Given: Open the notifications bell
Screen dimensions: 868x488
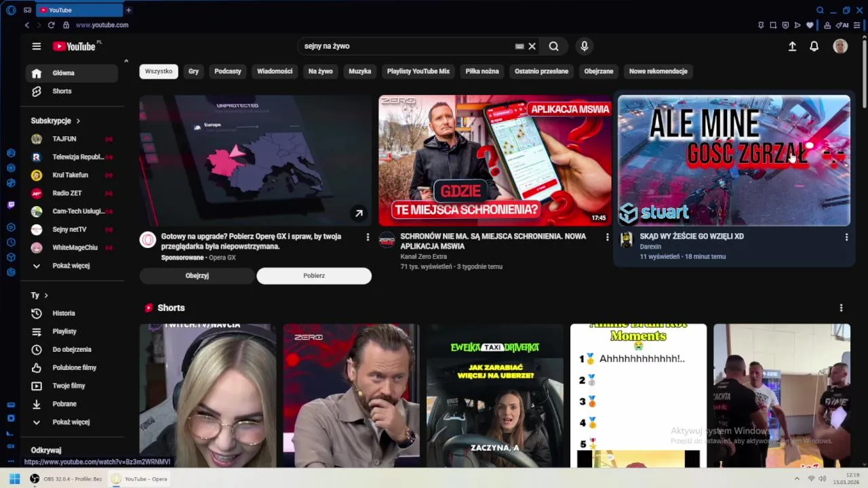Looking at the screenshot, I should point(814,46).
